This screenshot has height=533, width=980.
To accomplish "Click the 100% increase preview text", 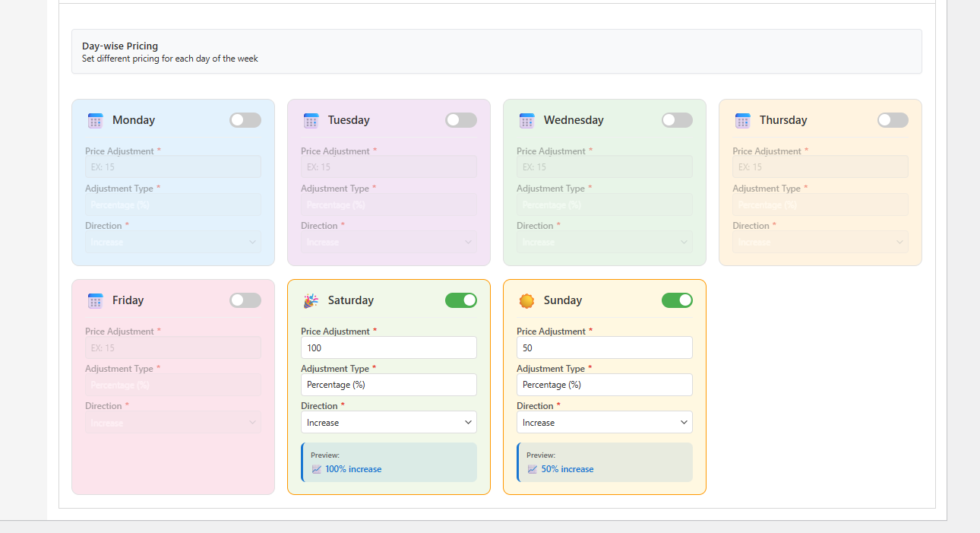I will pos(353,469).
